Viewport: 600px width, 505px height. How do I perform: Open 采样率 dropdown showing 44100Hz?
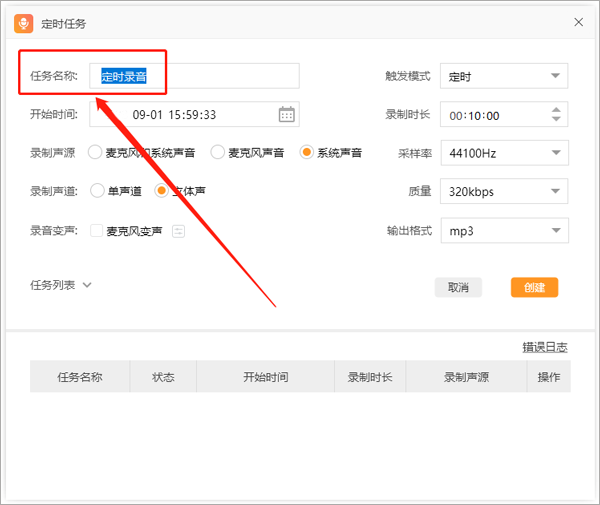[504, 153]
